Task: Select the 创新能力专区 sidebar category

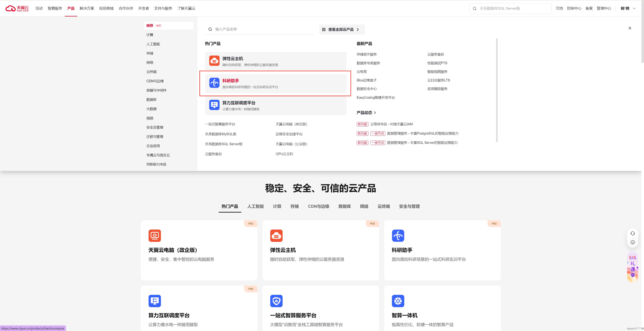Action: click(x=156, y=164)
